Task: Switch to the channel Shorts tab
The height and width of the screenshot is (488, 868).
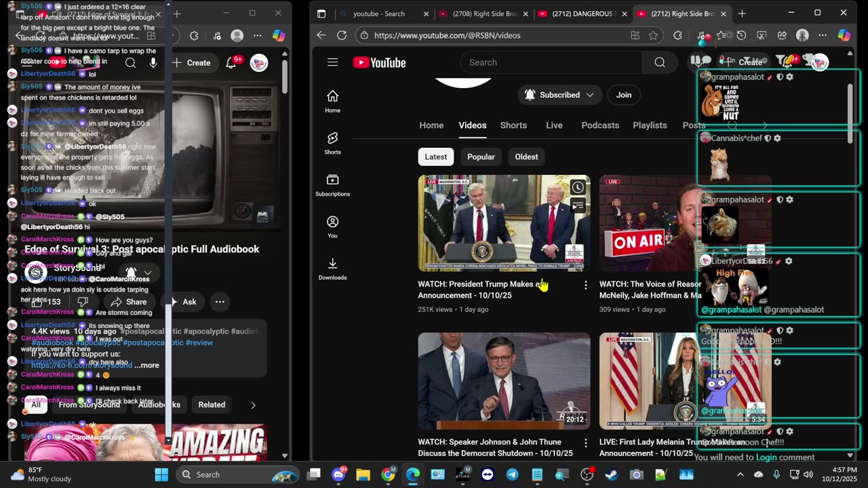Action: point(513,125)
